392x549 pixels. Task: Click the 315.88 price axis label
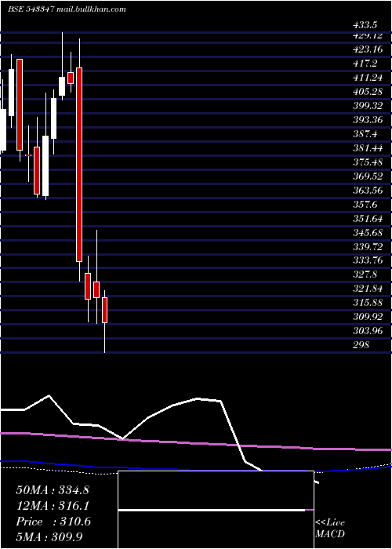(x=368, y=303)
